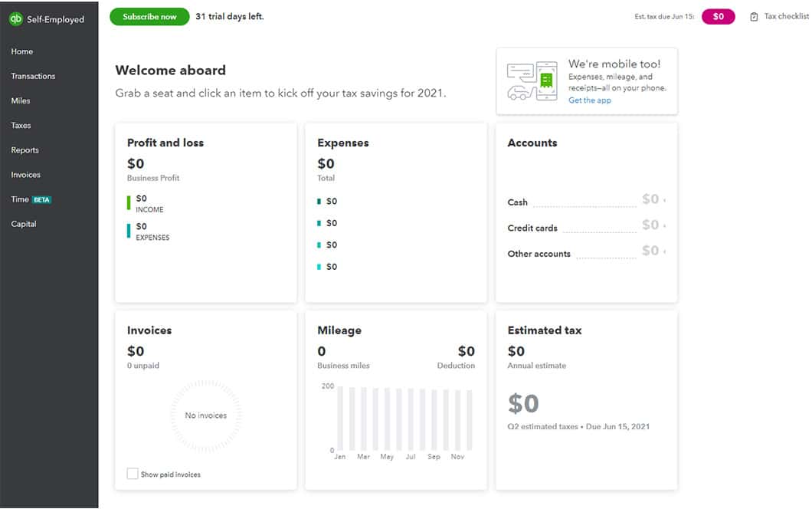Viewport: 812px width, 509px height.
Task: Open the Mileage card title
Action: coord(339,330)
